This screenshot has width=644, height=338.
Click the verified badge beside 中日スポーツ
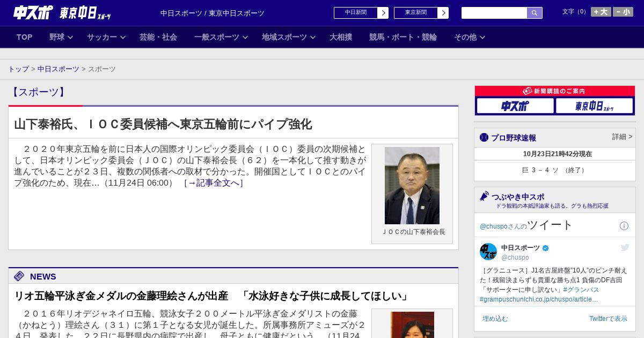546,248
